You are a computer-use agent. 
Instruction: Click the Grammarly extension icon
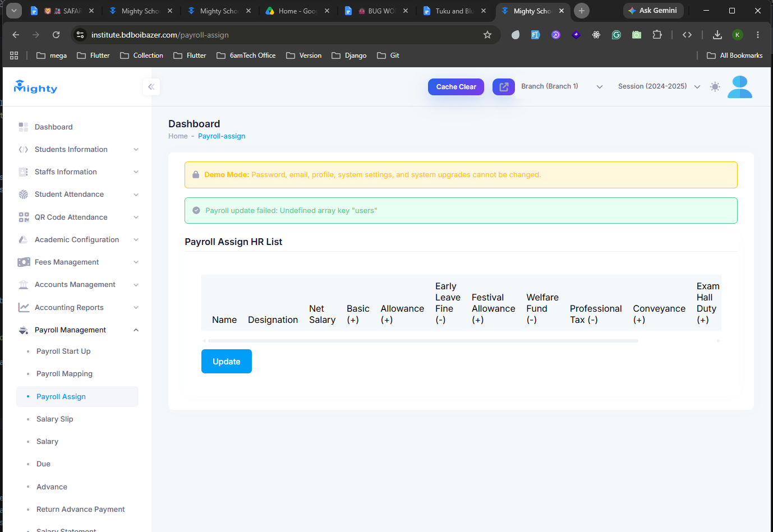coord(616,35)
